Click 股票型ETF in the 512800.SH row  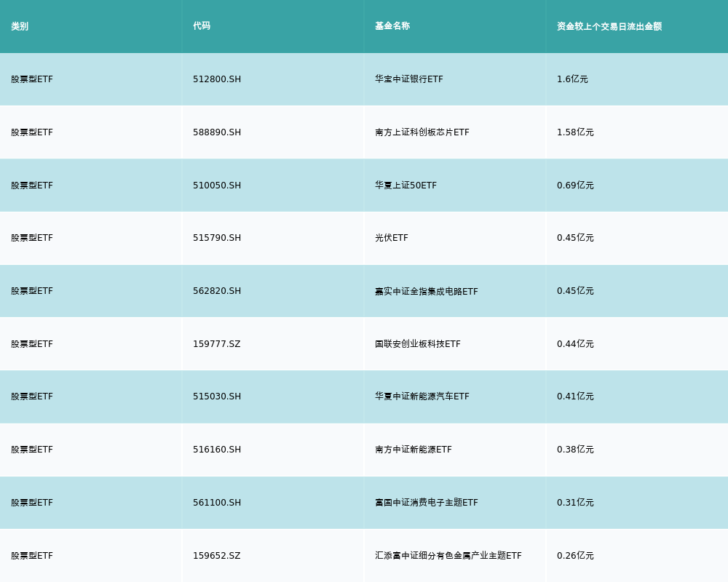click(x=32, y=79)
